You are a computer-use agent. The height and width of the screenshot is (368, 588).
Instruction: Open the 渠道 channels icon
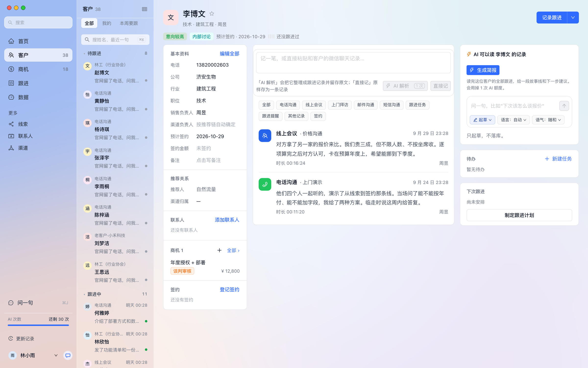[x=11, y=148]
